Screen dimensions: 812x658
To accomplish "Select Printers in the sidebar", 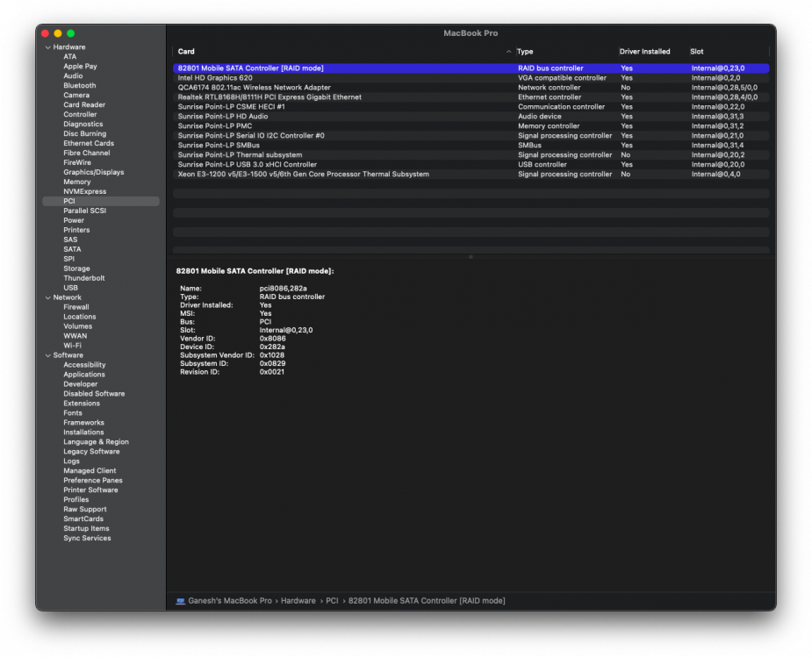I will [x=76, y=231].
